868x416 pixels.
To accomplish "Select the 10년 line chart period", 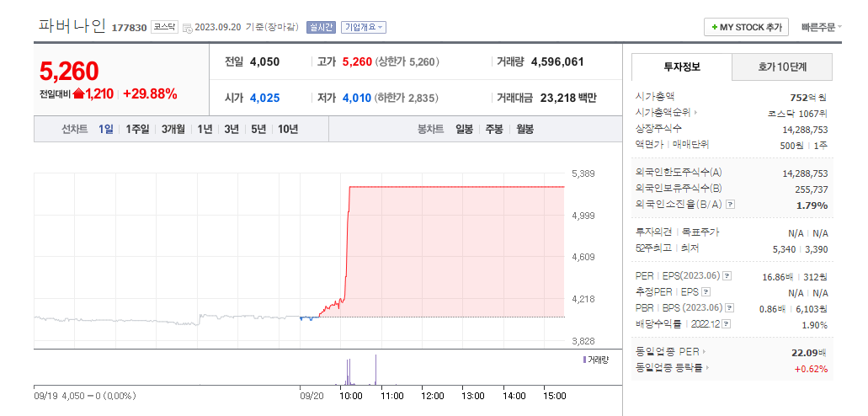I will tap(288, 129).
